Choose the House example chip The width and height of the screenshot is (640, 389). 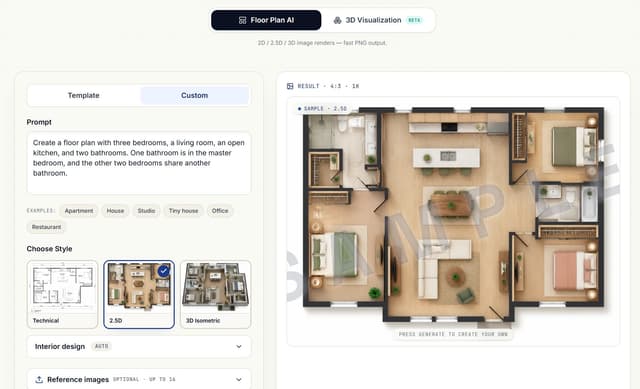pos(115,211)
